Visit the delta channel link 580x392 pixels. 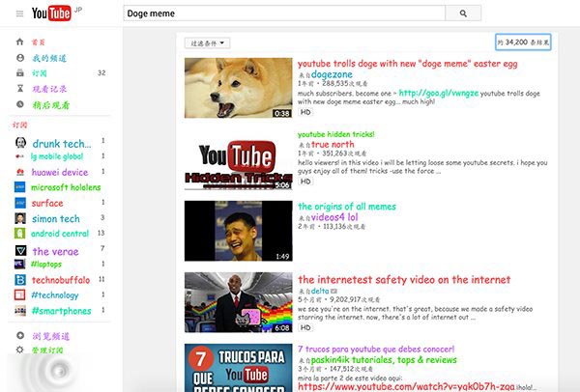click(x=320, y=292)
